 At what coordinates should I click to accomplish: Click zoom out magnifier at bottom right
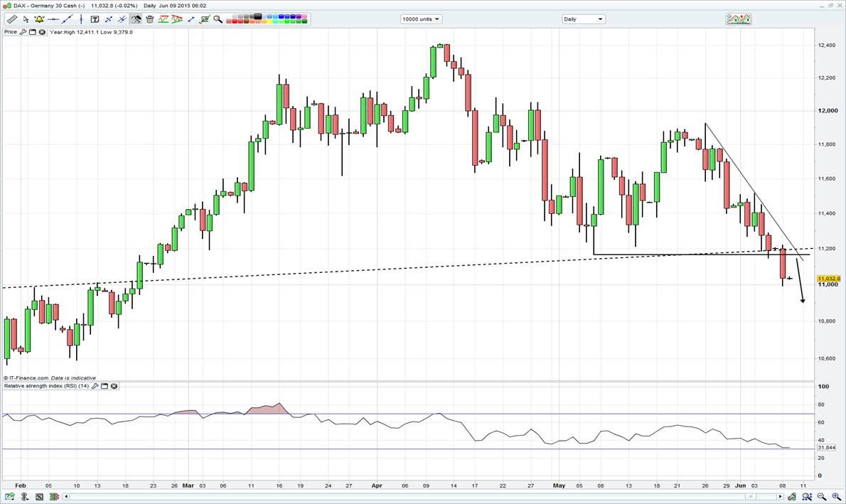[x=823, y=496]
